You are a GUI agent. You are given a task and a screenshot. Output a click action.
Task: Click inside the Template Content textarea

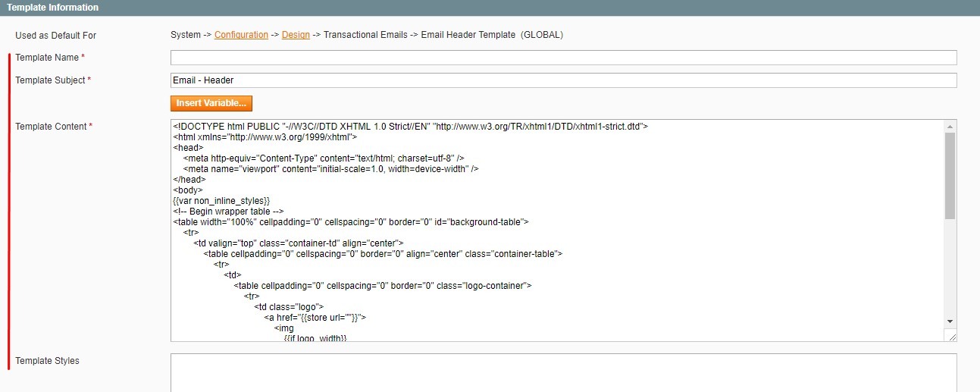click(x=557, y=230)
